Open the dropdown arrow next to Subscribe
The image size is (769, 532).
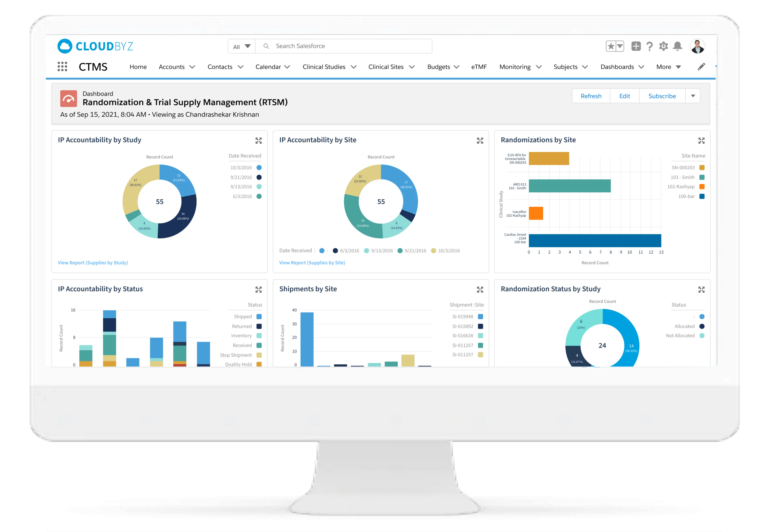tap(693, 96)
